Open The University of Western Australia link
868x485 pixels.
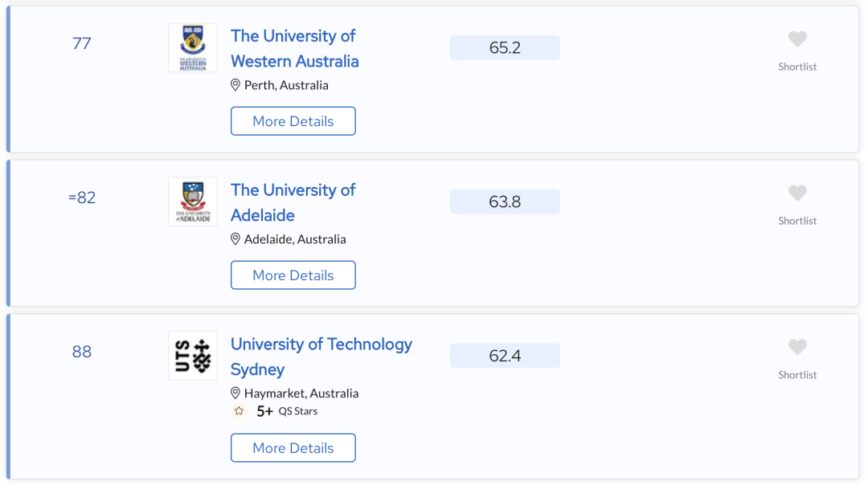click(294, 48)
